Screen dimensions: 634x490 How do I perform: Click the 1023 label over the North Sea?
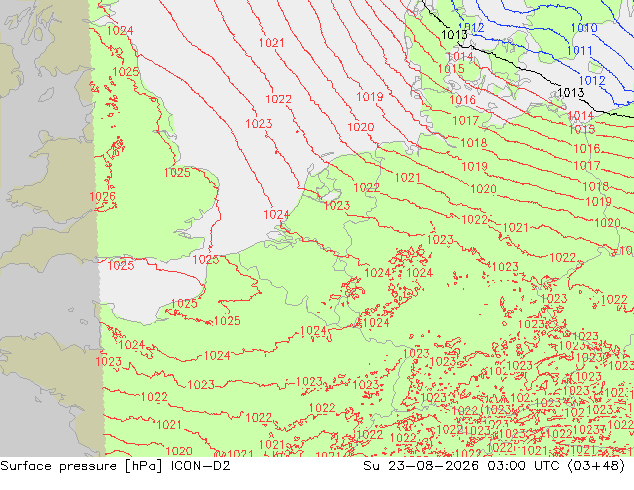(x=259, y=124)
